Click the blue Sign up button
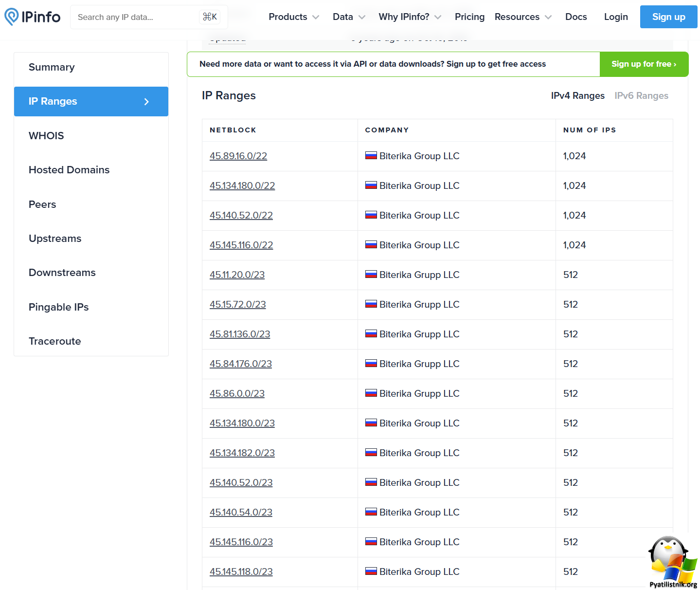This screenshot has height=590, width=700. [x=668, y=16]
